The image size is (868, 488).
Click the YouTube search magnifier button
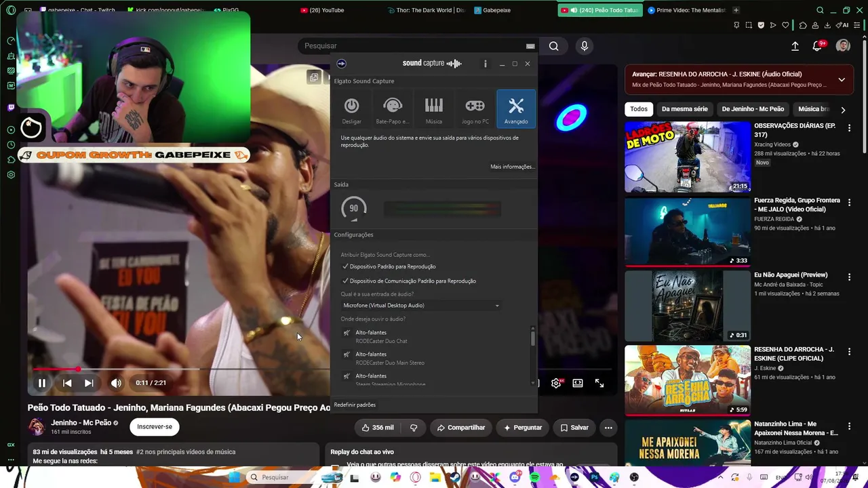(x=554, y=46)
